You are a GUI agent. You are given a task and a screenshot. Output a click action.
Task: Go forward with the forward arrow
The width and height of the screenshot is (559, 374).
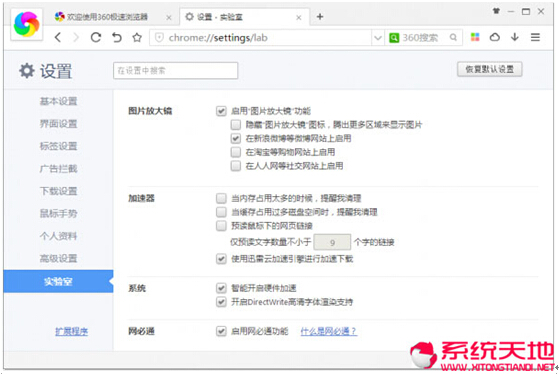(76, 37)
